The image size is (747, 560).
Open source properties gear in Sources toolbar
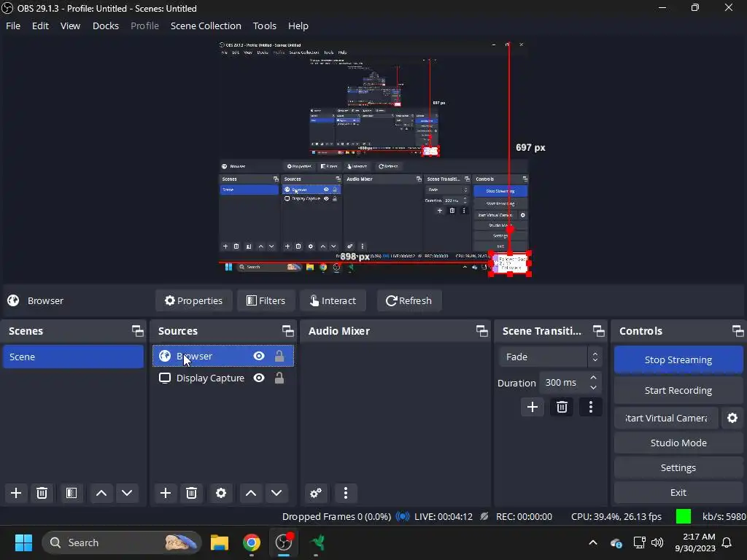click(x=221, y=493)
